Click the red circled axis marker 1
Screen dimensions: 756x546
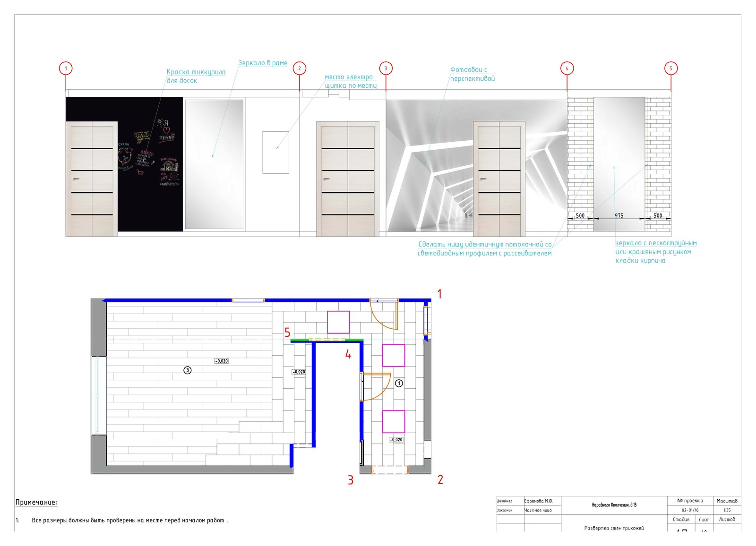click(x=66, y=68)
